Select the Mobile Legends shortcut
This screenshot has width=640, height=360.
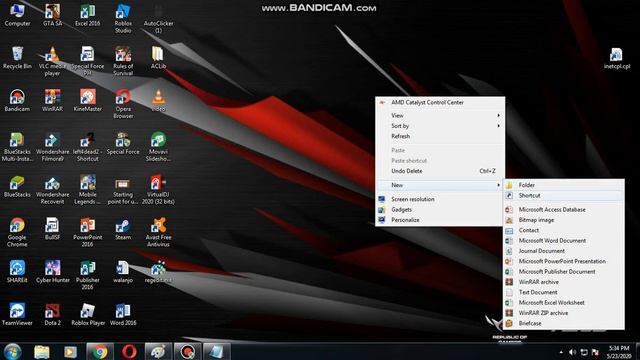87,190
